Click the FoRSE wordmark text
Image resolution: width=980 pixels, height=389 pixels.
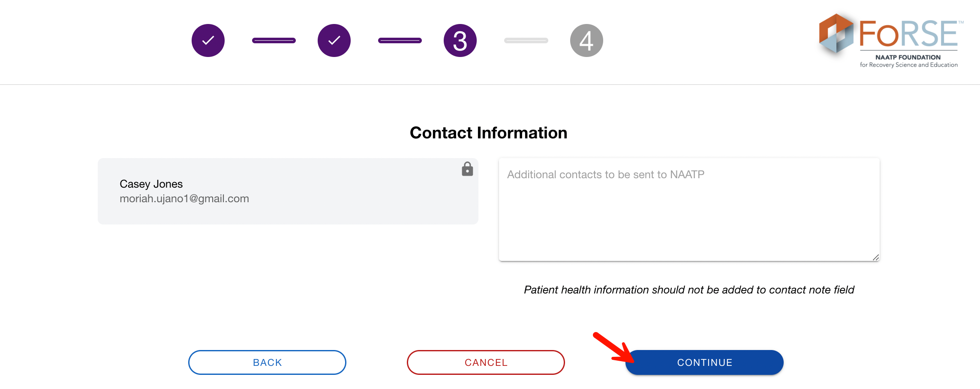pos(909,33)
